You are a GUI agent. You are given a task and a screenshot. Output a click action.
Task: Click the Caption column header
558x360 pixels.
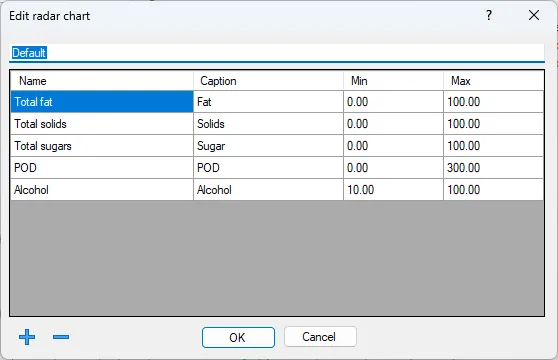(x=269, y=81)
